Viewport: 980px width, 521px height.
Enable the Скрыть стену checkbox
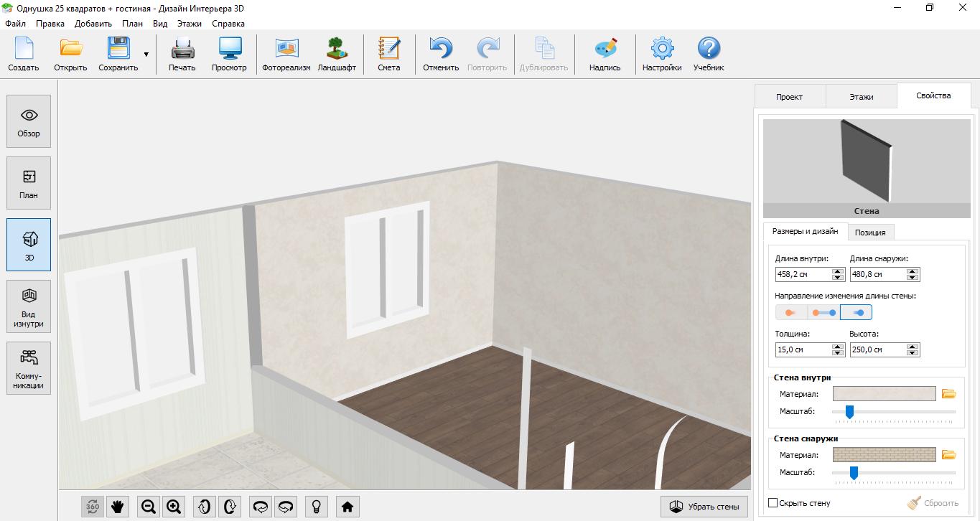pos(773,503)
